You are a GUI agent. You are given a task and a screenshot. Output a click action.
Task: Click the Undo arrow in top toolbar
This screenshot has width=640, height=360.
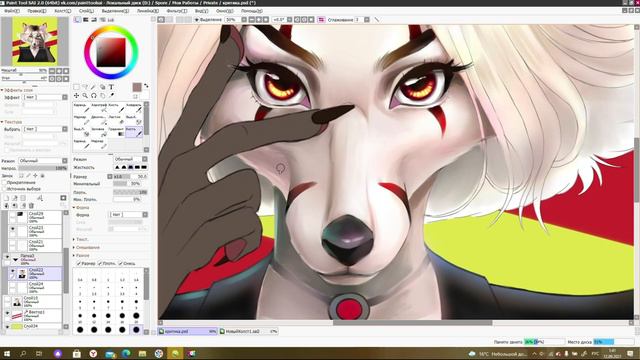(x=161, y=20)
